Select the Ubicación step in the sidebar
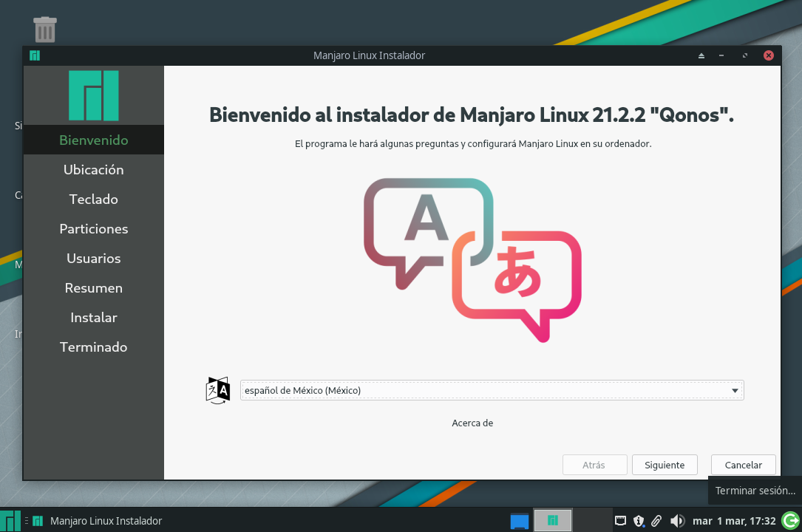Image resolution: width=802 pixels, height=532 pixels. pos(93,169)
